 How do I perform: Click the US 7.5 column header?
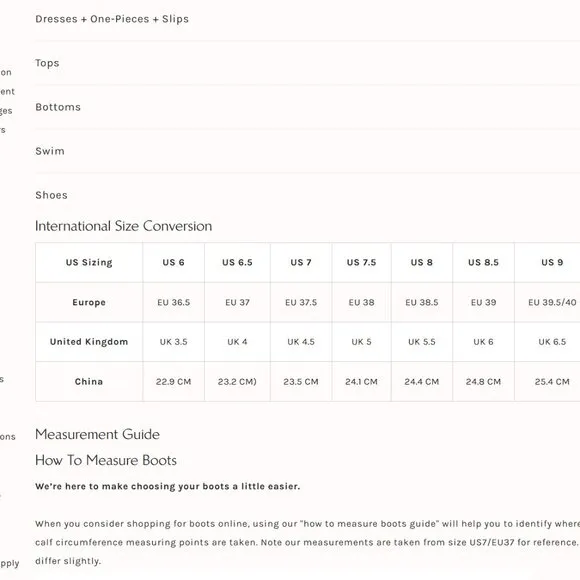pos(361,262)
